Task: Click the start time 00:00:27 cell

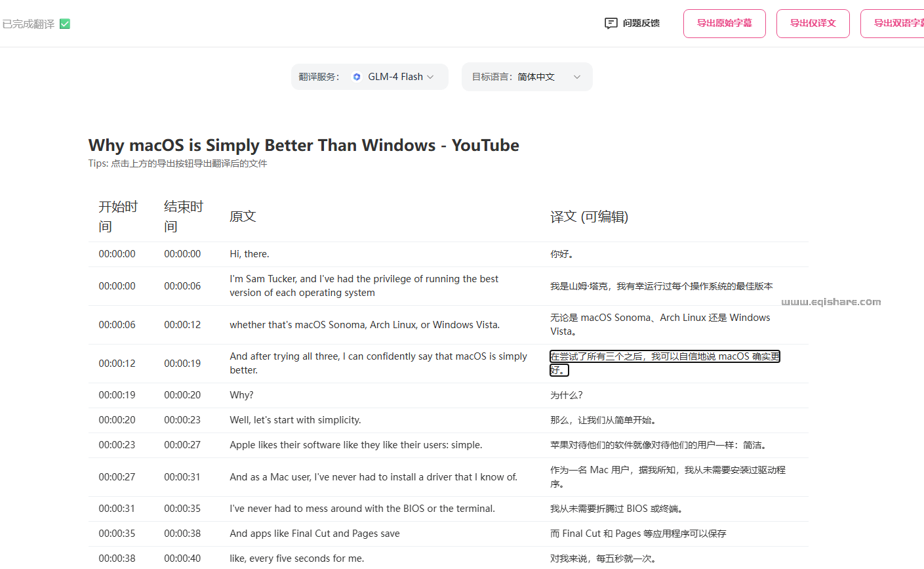Action: [117, 476]
